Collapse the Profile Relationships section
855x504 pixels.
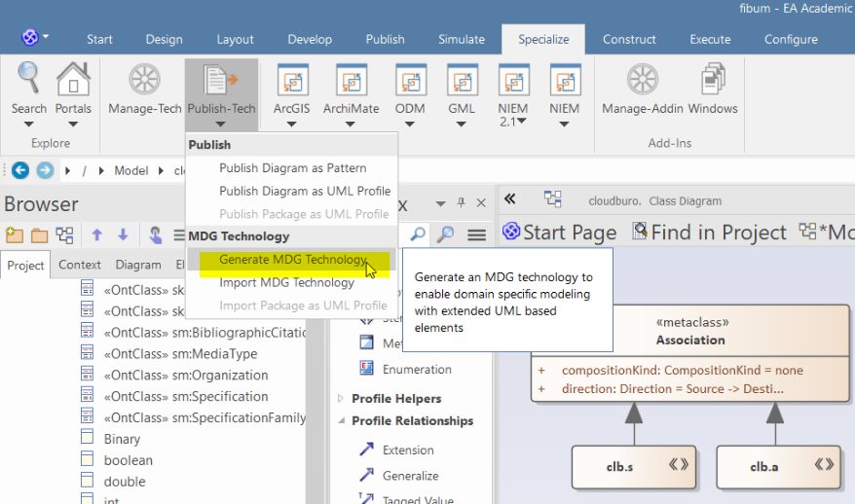coord(341,421)
